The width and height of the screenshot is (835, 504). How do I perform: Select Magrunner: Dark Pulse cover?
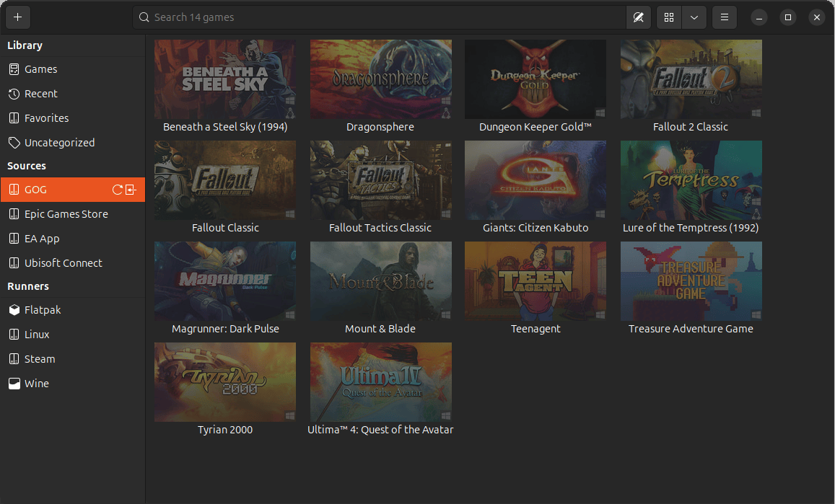point(224,281)
